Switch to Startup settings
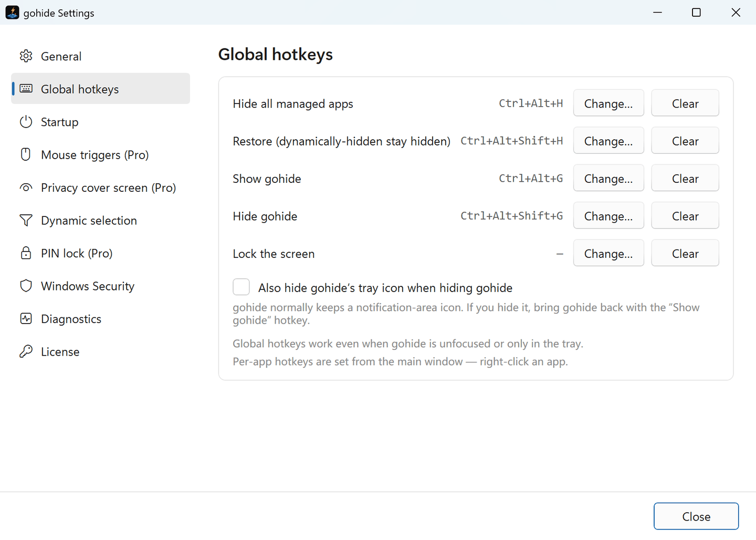The height and width of the screenshot is (540, 756). (x=100, y=121)
